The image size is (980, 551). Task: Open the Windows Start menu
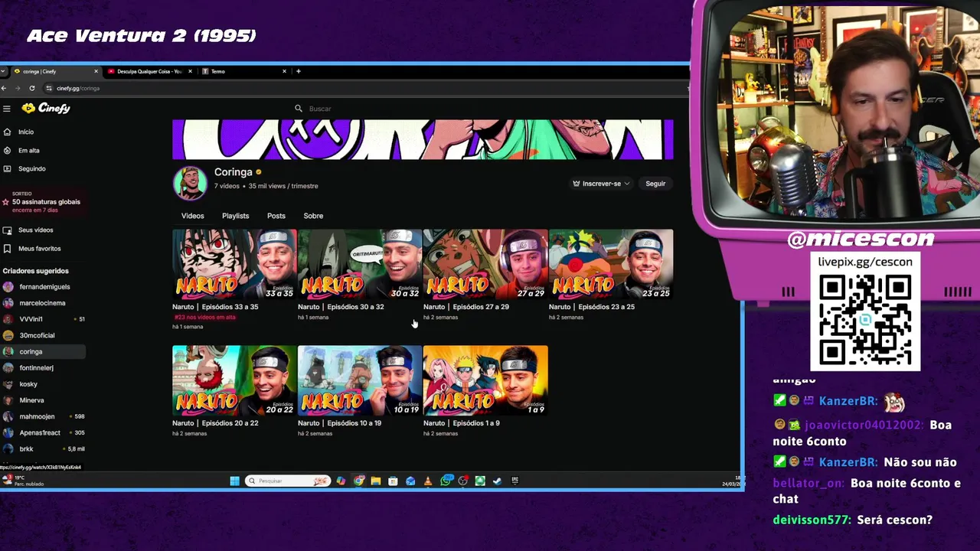pos(234,481)
